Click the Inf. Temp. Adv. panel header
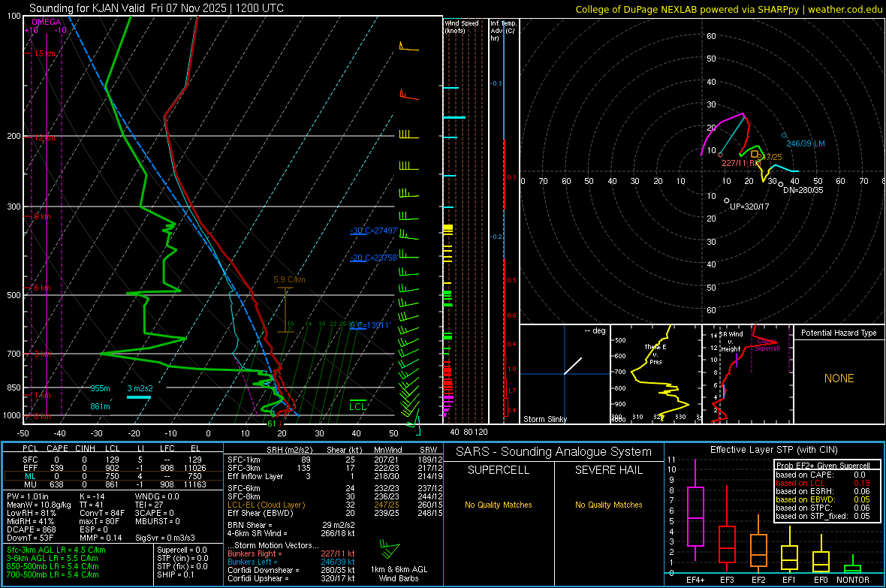This screenshot has width=886, height=588. click(503, 31)
